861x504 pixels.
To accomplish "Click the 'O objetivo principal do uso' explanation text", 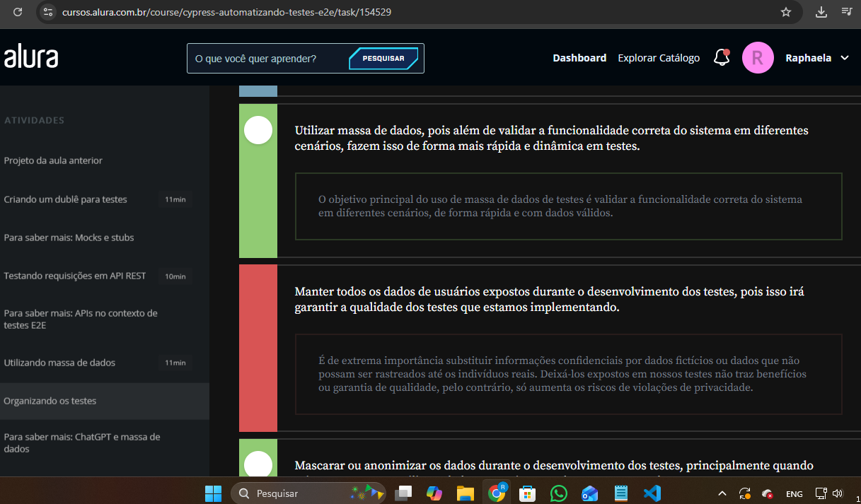I will point(560,206).
